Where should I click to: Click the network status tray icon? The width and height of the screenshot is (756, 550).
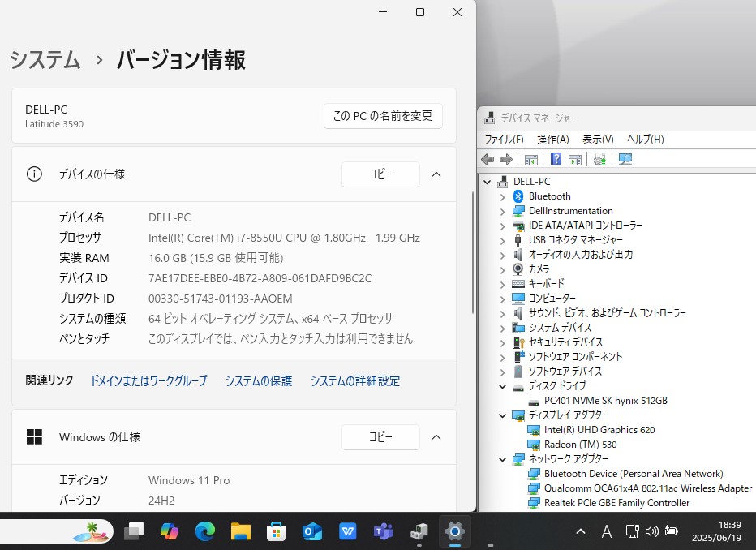tap(632, 531)
